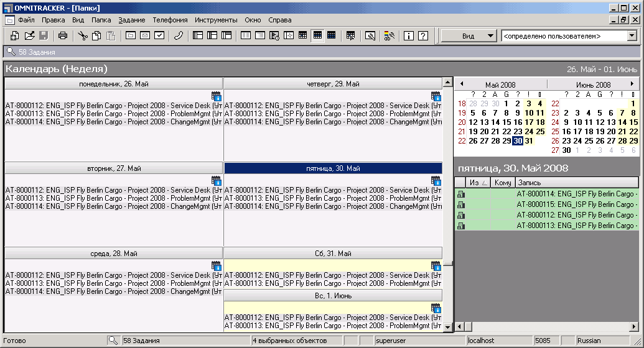
Task: Click calendar icon in Monday 26 May cell
Action: click(x=217, y=96)
